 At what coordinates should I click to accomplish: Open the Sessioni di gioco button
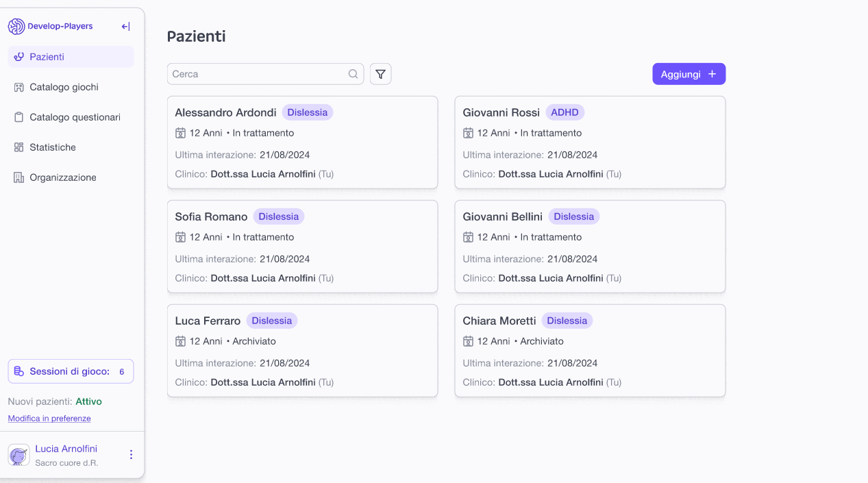[71, 371]
